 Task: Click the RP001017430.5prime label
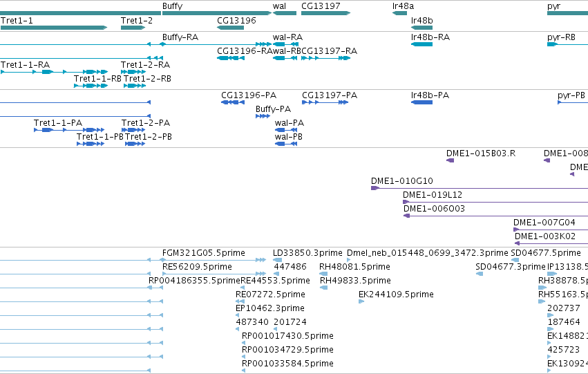[x=287, y=336]
